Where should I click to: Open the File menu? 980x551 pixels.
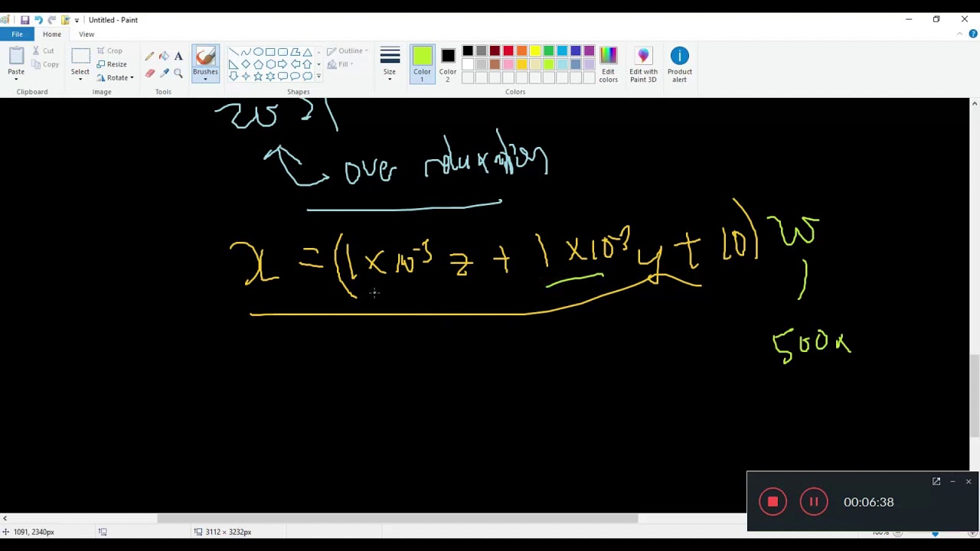[17, 34]
